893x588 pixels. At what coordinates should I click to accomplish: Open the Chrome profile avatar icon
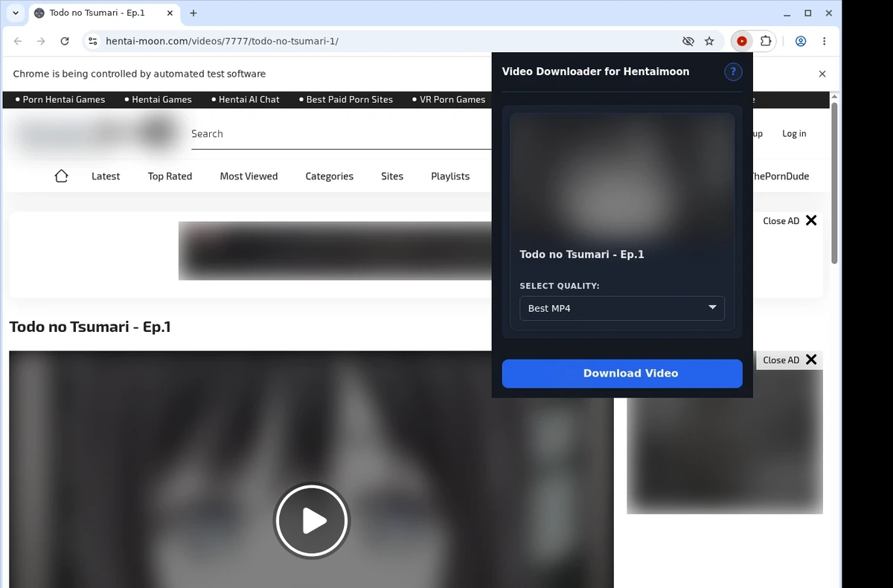[x=801, y=41]
